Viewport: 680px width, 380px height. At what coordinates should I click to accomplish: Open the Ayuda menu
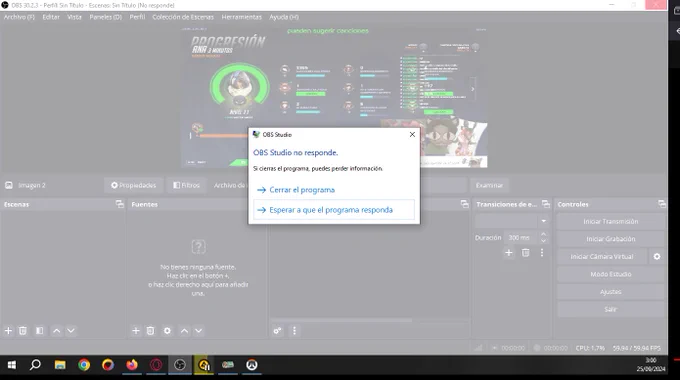point(284,17)
